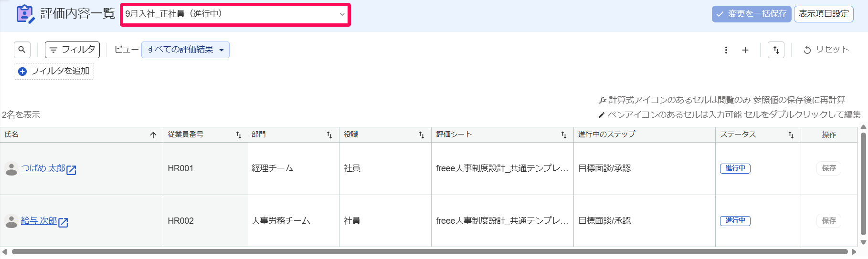Sort by 部門 column

(x=329, y=135)
